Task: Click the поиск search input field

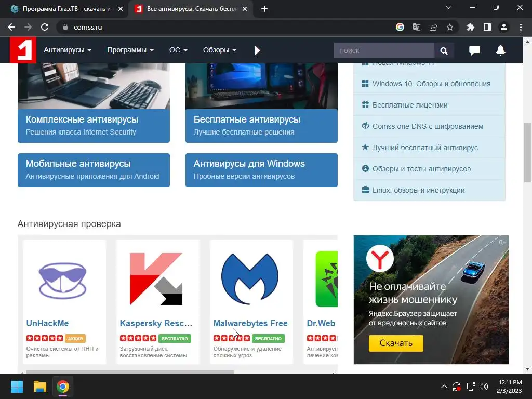Action: pos(384,50)
